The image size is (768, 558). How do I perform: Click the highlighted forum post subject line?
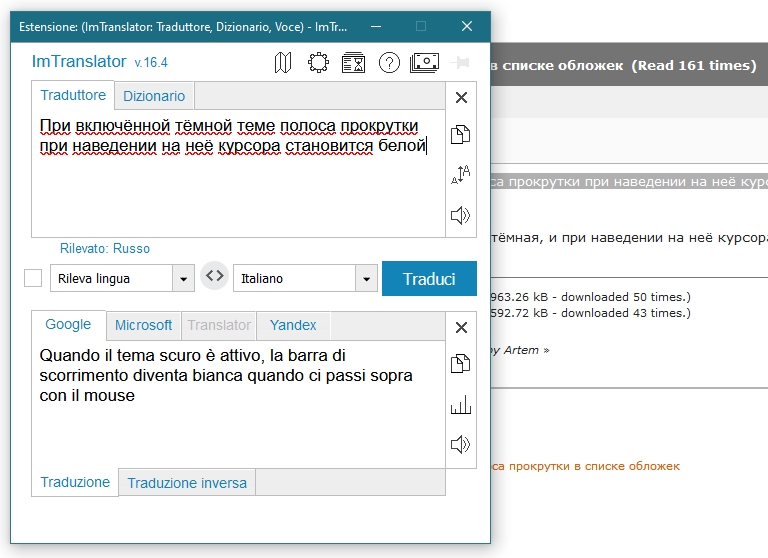point(629,182)
